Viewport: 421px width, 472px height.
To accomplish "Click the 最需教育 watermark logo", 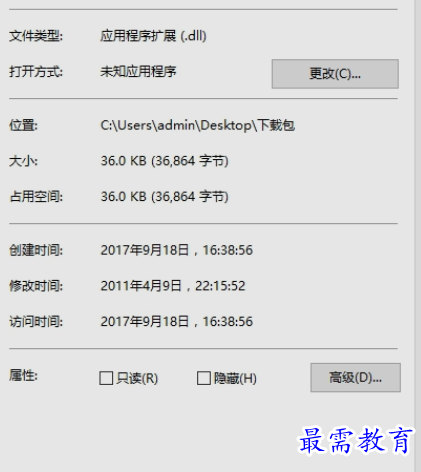I will (355, 441).
